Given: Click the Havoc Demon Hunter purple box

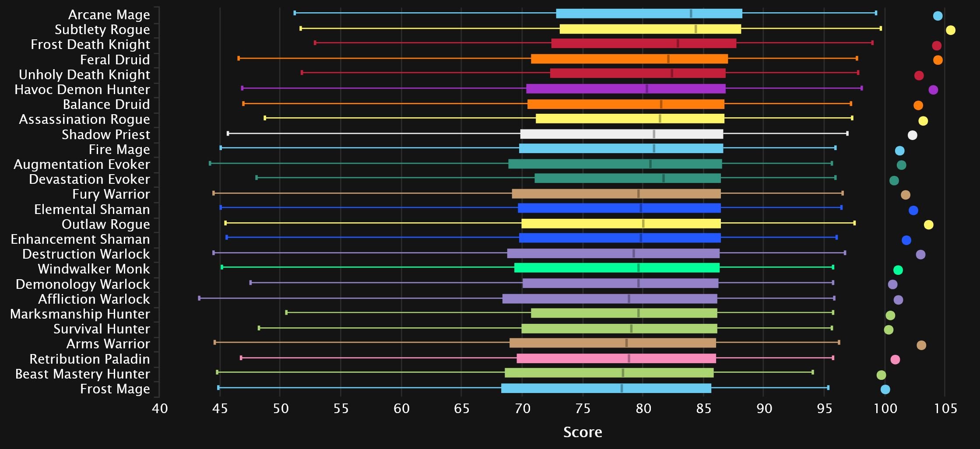Looking at the screenshot, I should 625,89.
